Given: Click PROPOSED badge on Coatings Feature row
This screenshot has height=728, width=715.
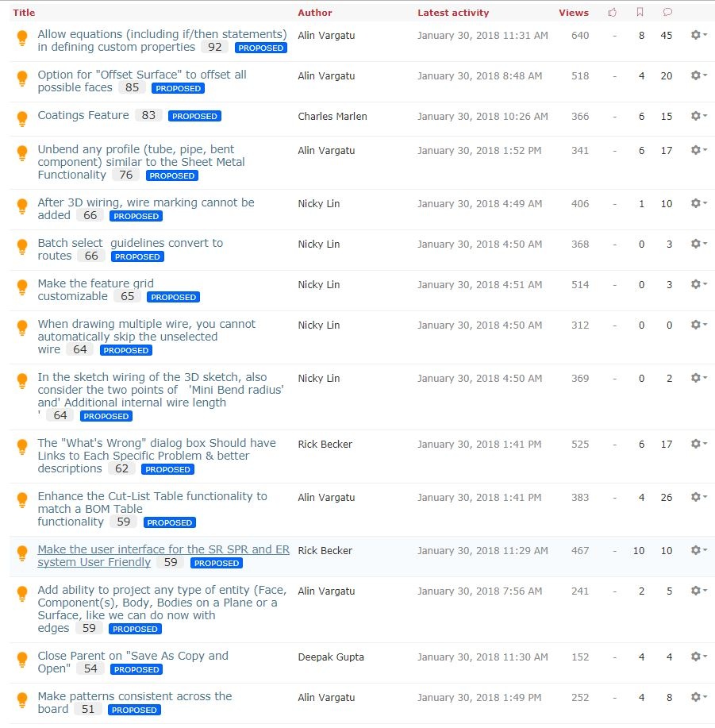Looking at the screenshot, I should [194, 116].
